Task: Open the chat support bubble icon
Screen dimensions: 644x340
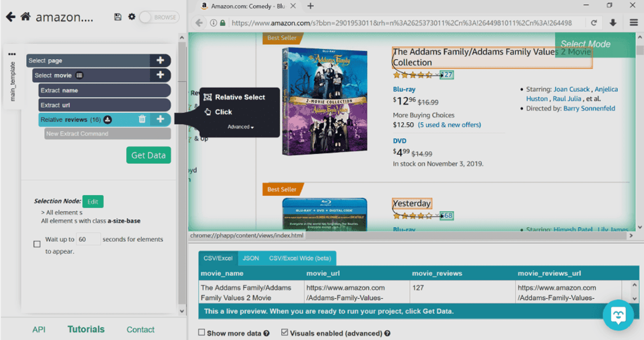Action: point(618,315)
